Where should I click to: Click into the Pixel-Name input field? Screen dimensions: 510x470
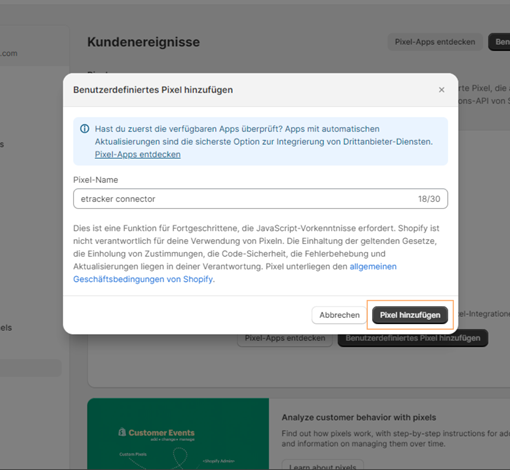point(260,199)
